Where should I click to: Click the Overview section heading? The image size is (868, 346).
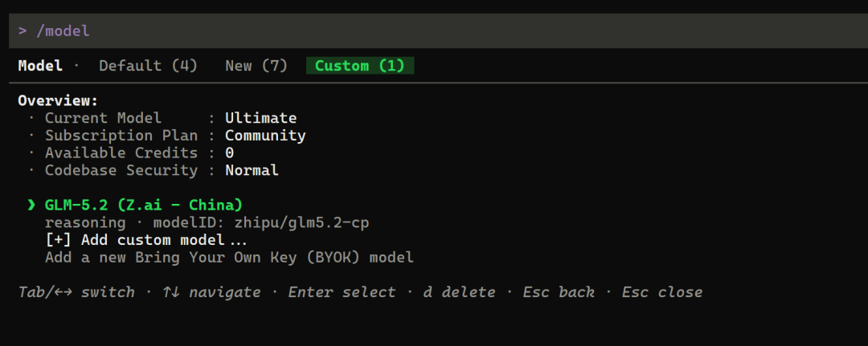point(58,100)
